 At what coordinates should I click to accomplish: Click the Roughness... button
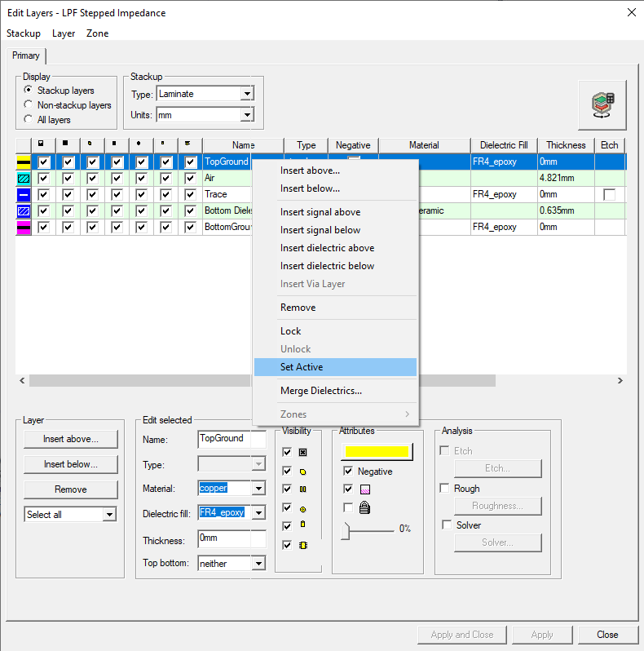click(x=497, y=506)
